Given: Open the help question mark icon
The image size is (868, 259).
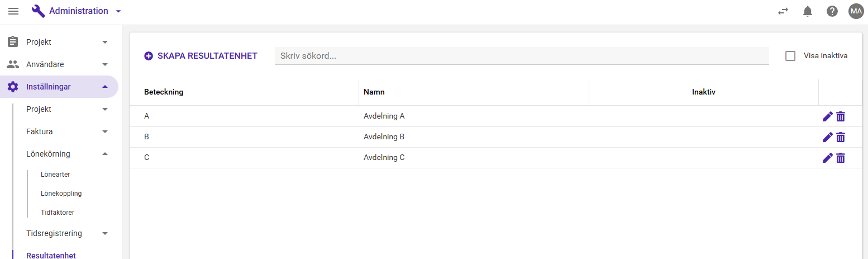Looking at the screenshot, I should point(832,11).
